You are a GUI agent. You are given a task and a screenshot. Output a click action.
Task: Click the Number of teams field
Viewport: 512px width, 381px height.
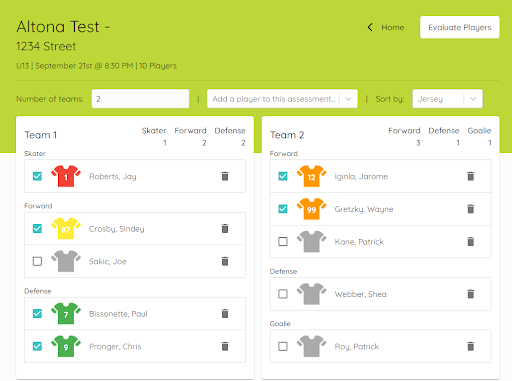[140, 99]
